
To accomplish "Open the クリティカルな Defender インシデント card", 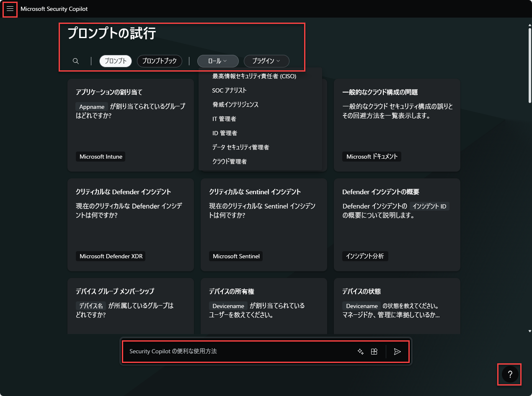I will click(x=131, y=225).
